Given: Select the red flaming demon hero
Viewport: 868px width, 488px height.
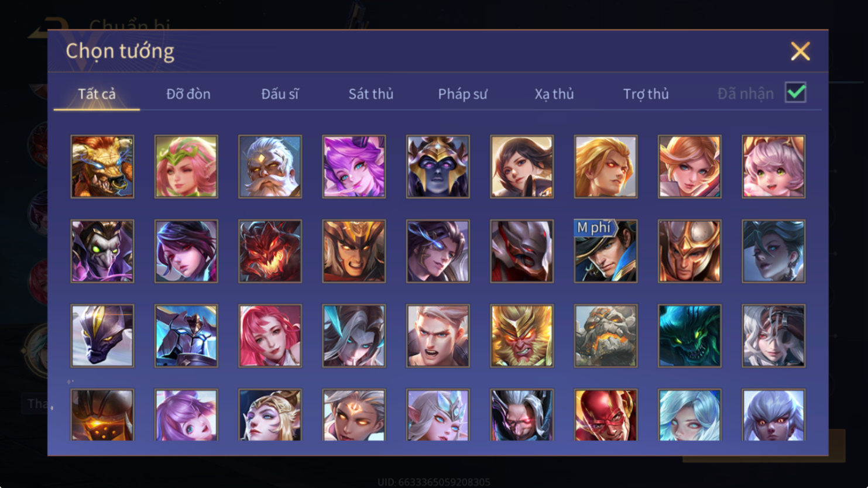Looking at the screenshot, I should [x=270, y=251].
